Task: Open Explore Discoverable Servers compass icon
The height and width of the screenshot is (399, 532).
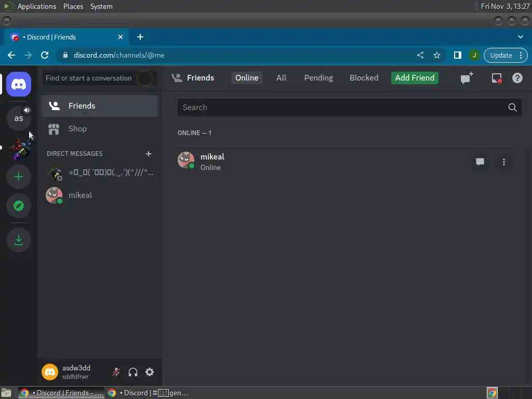Action: 19,206
